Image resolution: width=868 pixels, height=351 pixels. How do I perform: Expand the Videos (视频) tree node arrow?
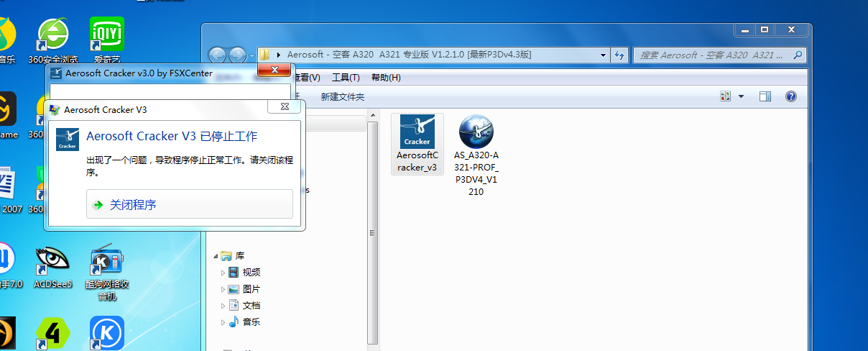point(223,272)
